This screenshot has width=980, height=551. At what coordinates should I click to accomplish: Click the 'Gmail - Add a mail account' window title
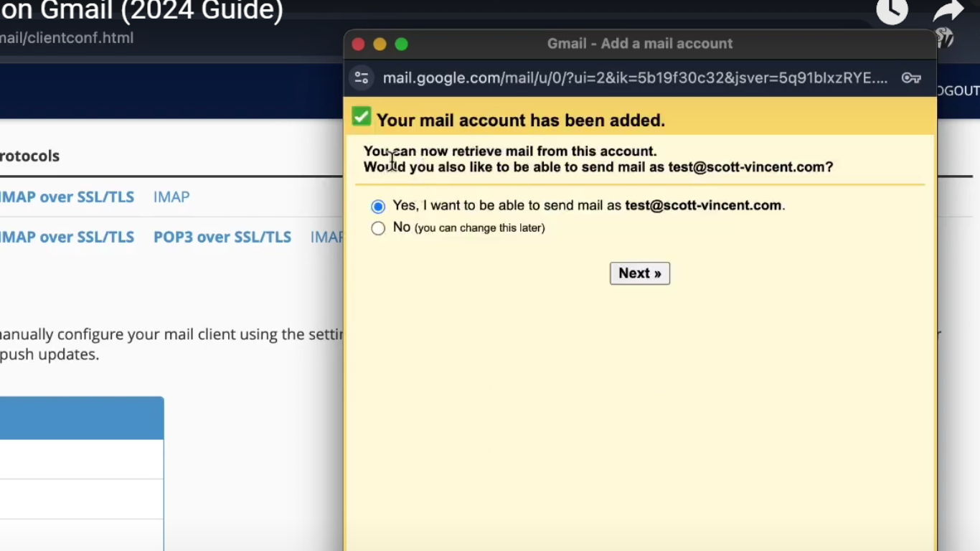pos(640,44)
